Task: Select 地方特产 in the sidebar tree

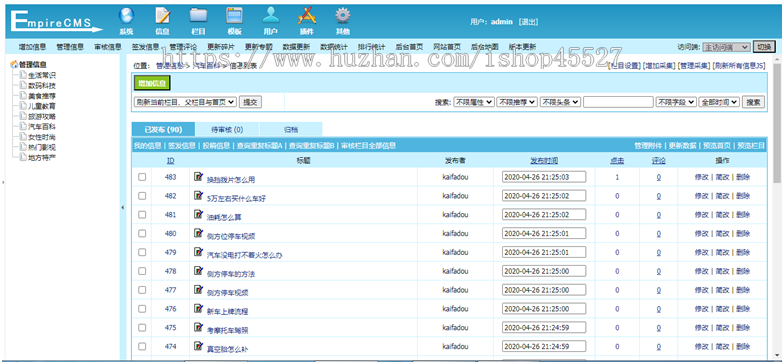Action: pyautogui.click(x=42, y=158)
